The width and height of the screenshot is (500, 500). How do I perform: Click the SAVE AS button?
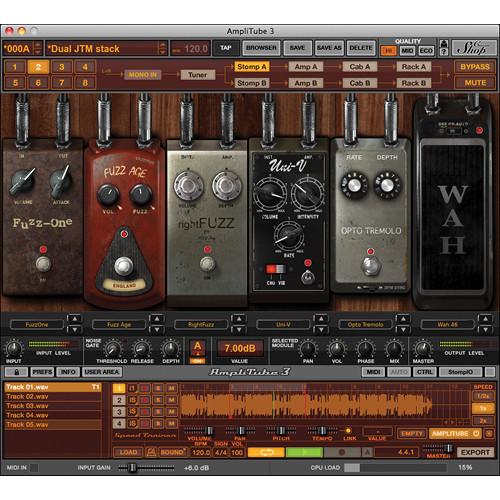tap(329, 48)
